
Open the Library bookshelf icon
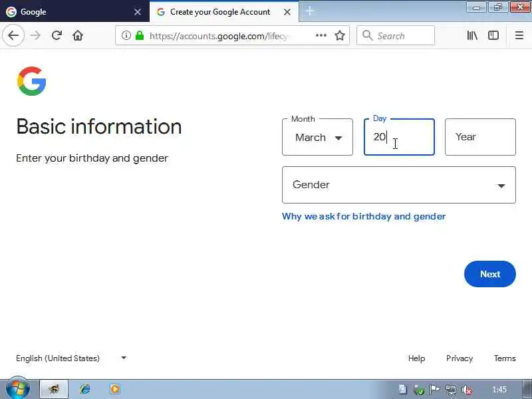[472, 35]
